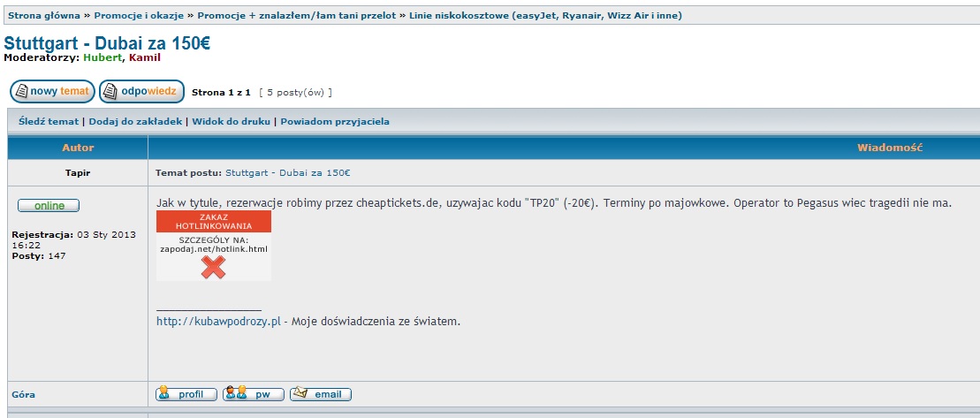Send a private message via the 'pw' button
This screenshot has width=980, height=418.
254,394
